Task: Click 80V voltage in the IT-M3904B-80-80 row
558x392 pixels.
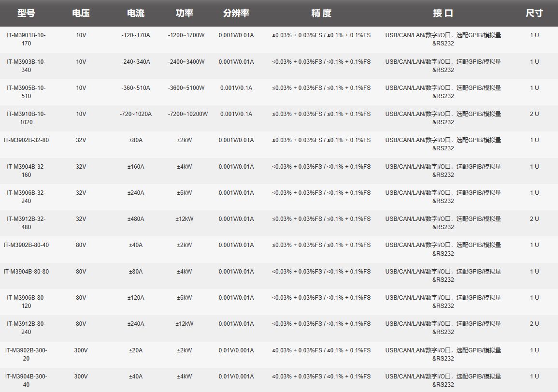Action: click(x=81, y=271)
